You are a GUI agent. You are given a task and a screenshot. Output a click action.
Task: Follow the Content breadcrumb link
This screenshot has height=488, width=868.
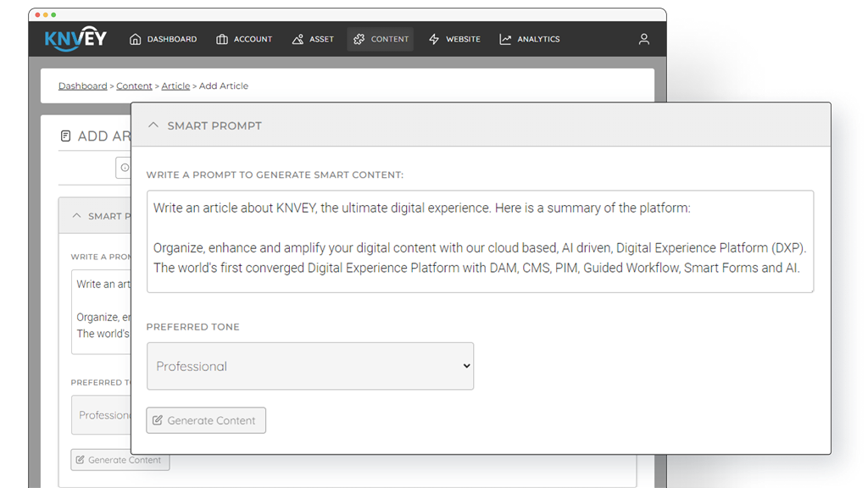[134, 86]
